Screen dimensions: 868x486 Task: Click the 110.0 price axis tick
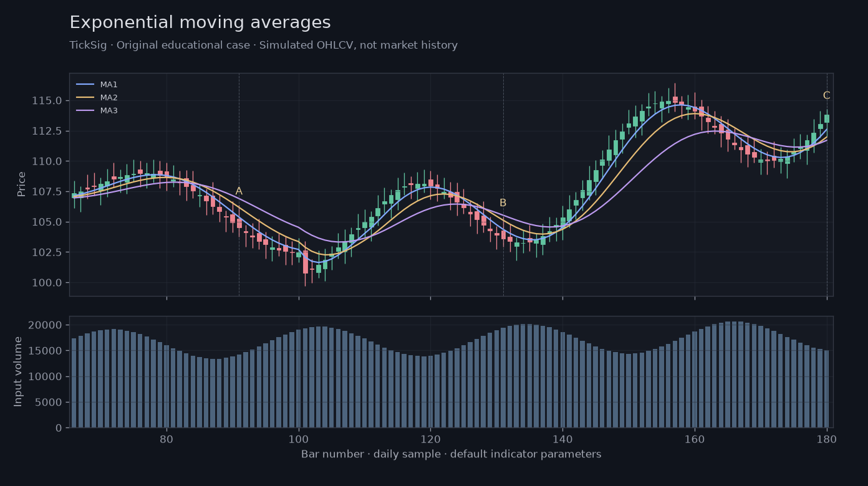(47, 161)
